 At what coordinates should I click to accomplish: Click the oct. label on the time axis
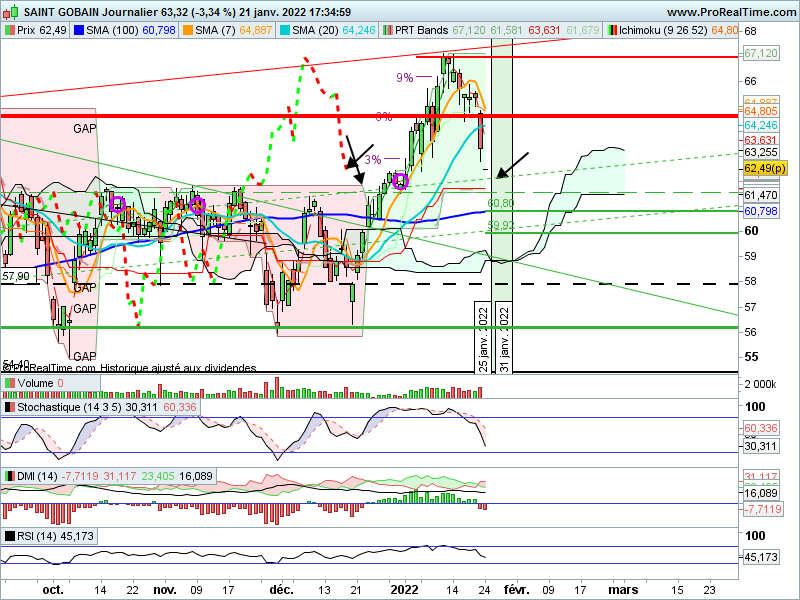point(53,590)
